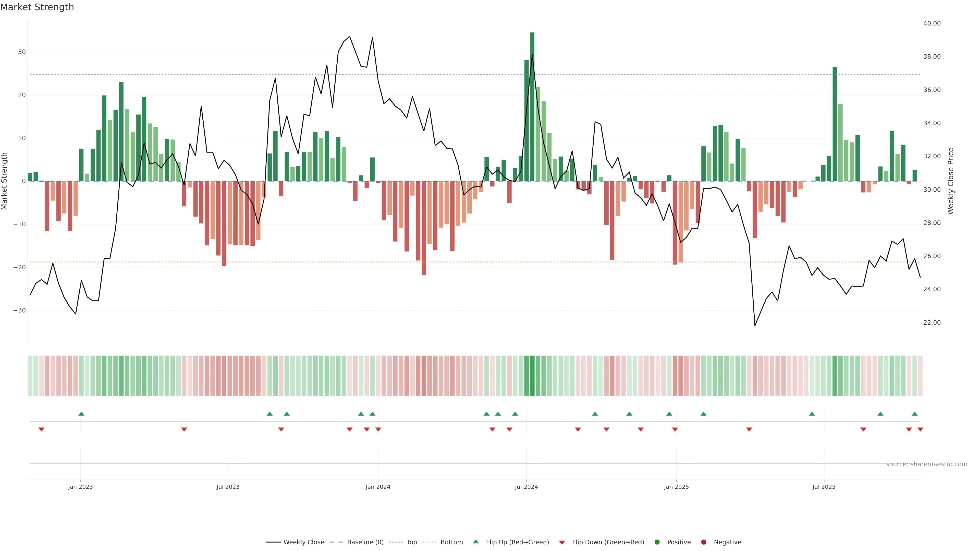The width and height of the screenshot is (980, 551).
Task: Click the rightmost green flip-up triangle marker
Action: tap(915, 414)
